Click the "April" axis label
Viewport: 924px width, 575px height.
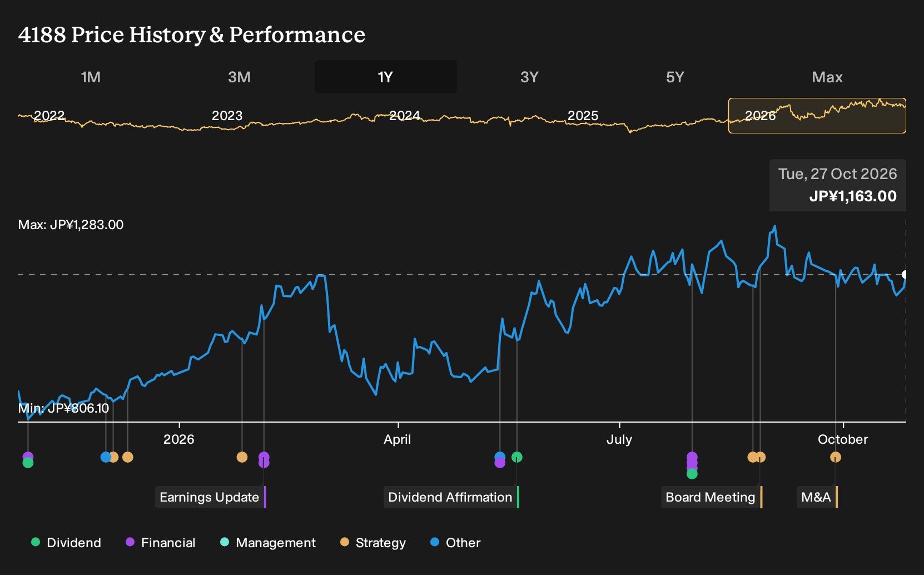(398, 439)
